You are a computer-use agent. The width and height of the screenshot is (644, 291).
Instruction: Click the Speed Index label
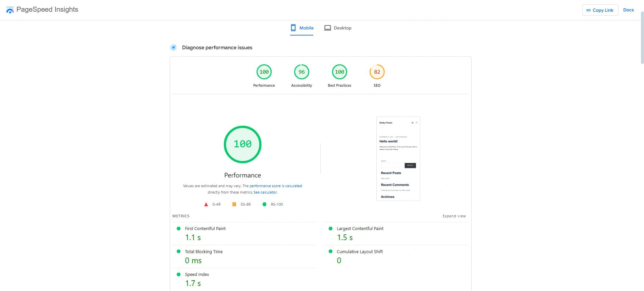coord(197,275)
